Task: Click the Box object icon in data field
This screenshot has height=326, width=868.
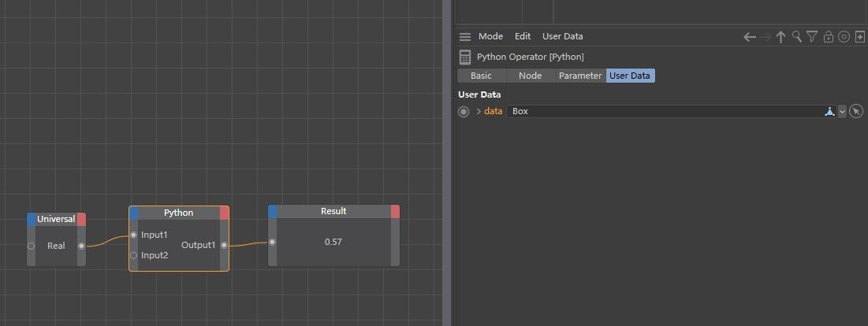Action: tap(829, 112)
